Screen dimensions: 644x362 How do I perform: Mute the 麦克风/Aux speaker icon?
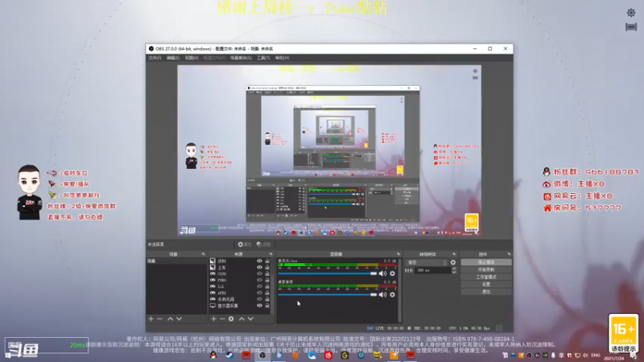click(382, 274)
